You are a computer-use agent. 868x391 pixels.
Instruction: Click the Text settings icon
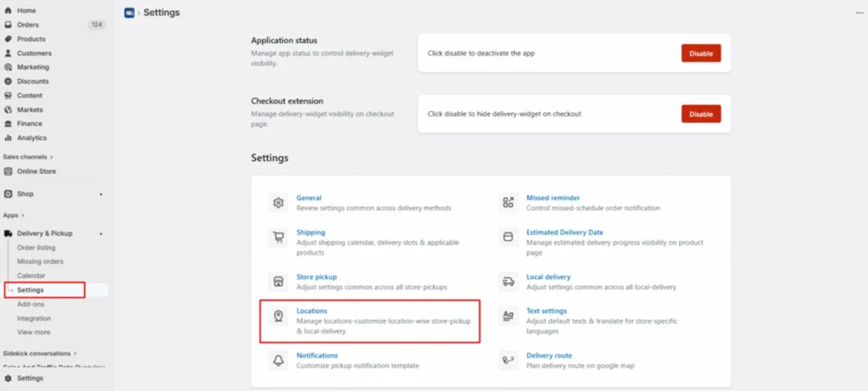point(509,316)
